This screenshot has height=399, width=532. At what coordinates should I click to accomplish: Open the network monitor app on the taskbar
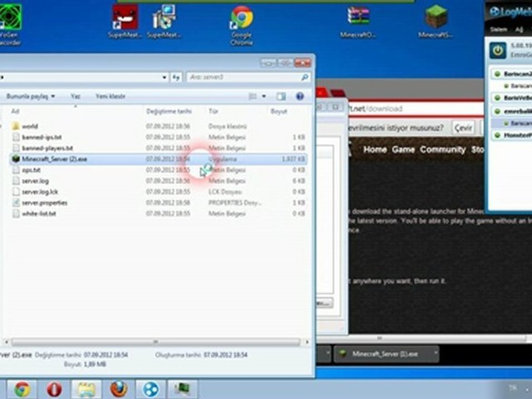[182, 389]
